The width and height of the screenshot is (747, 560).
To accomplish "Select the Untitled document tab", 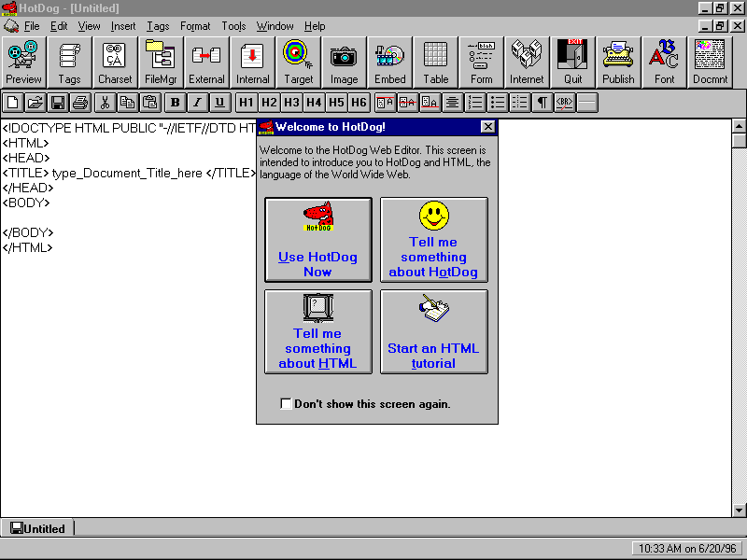I will coord(37,528).
